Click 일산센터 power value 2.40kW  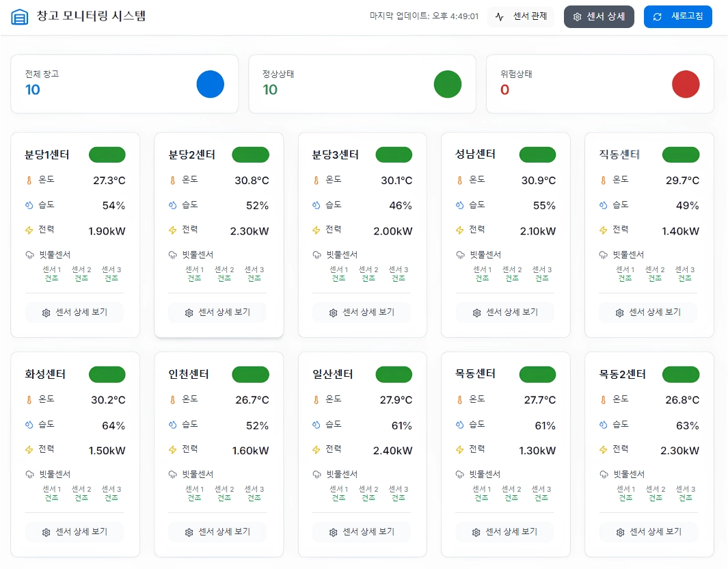coord(393,451)
